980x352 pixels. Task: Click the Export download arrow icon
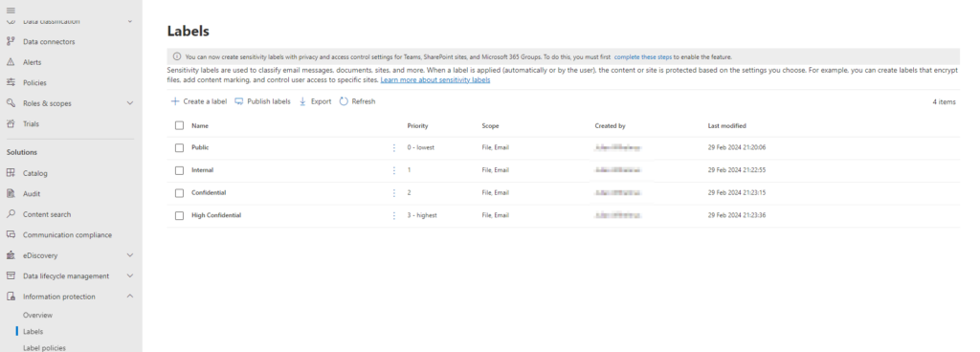point(302,101)
